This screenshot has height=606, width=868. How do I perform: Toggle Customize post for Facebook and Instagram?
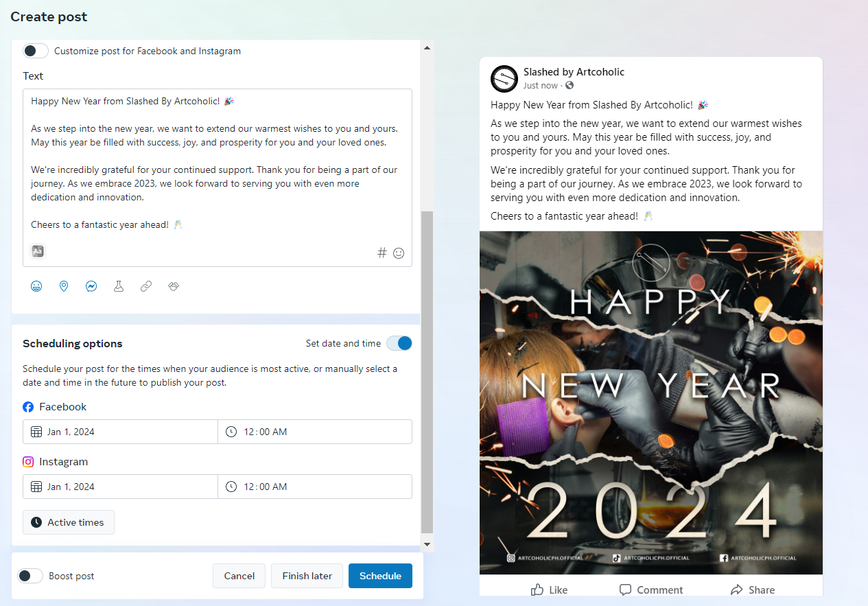coord(36,51)
